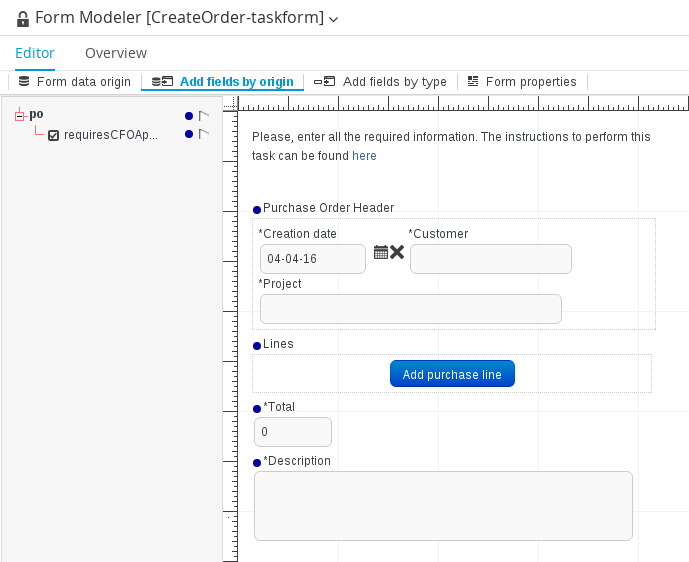The height and width of the screenshot is (562, 689).
Task: Open calendar picker for Creation date
Action: pos(381,252)
